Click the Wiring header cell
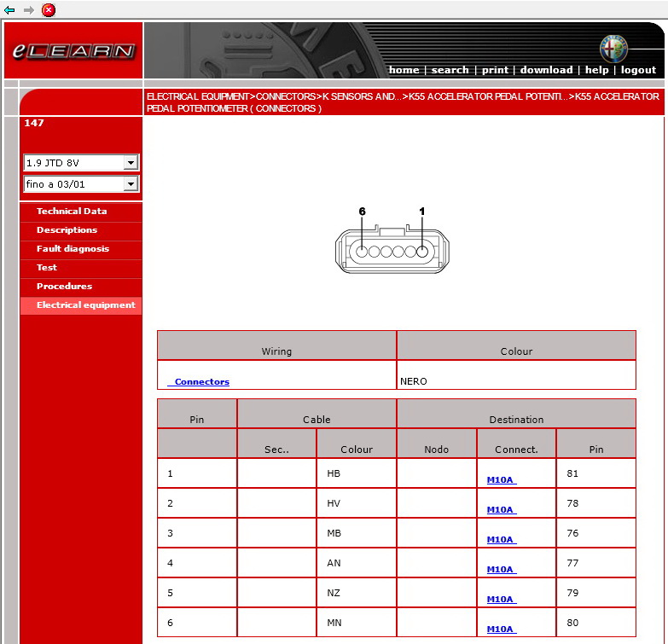This screenshot has height=644, width=668. (277, 345)
